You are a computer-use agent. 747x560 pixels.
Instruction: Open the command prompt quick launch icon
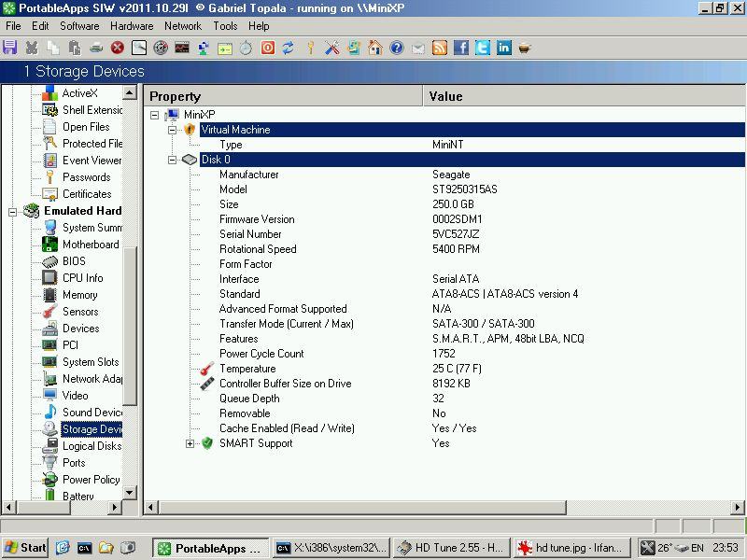[x=84, y=548]
